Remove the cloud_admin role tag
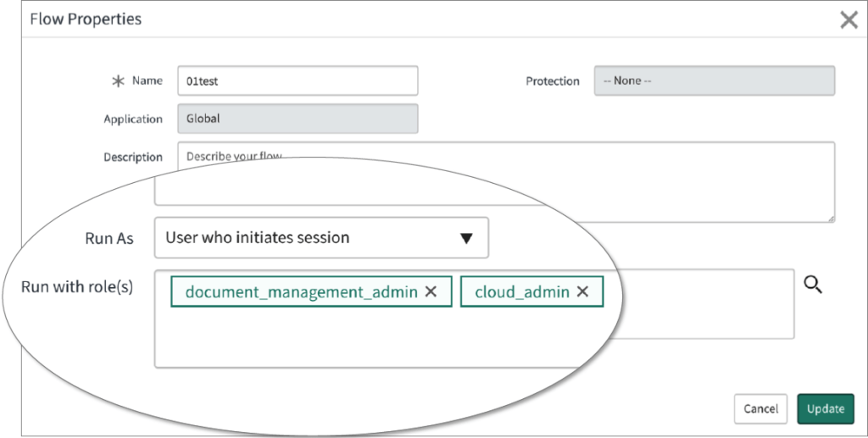The width and height of the screenshot is (868, 438). click(582, 291)
